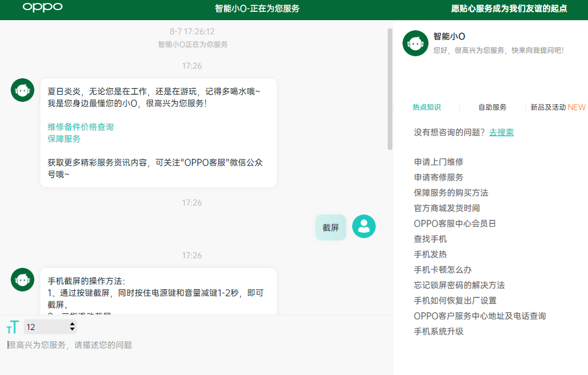
Task: Click the 截屏 sent message bubble
Action: (x=330, y=227)
